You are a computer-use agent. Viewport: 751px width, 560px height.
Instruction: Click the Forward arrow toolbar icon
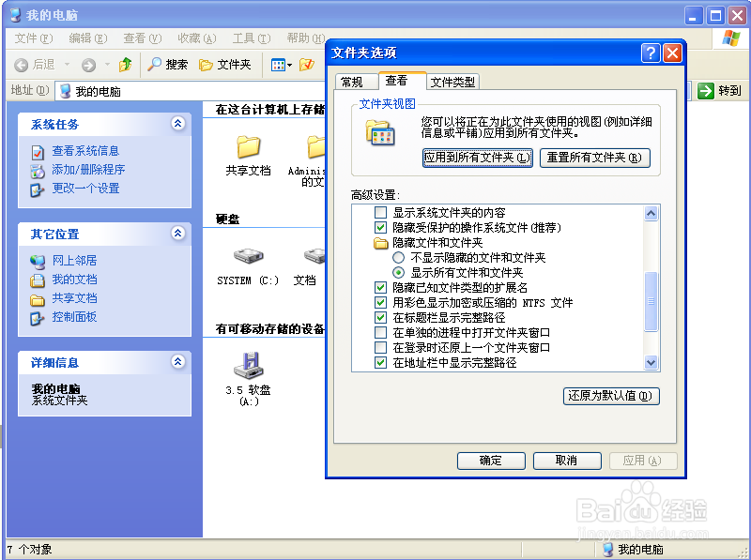tap(88, 65)
